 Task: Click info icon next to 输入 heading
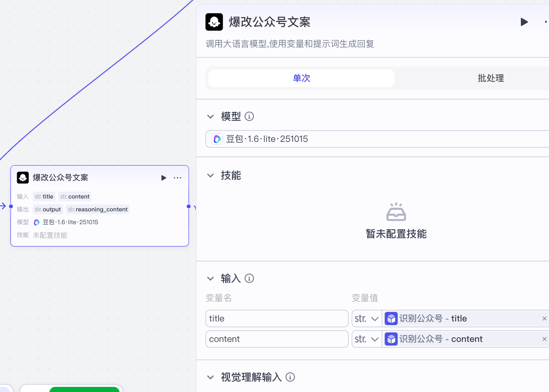249,279
